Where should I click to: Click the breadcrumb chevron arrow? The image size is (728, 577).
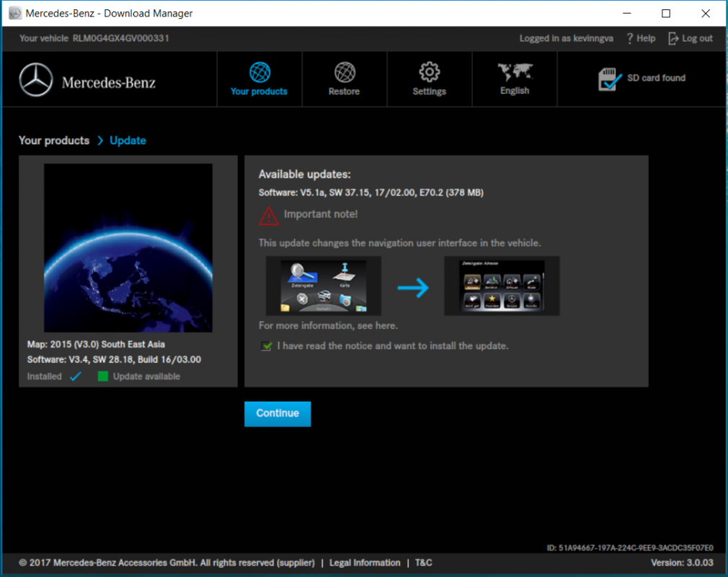point(99,141)
